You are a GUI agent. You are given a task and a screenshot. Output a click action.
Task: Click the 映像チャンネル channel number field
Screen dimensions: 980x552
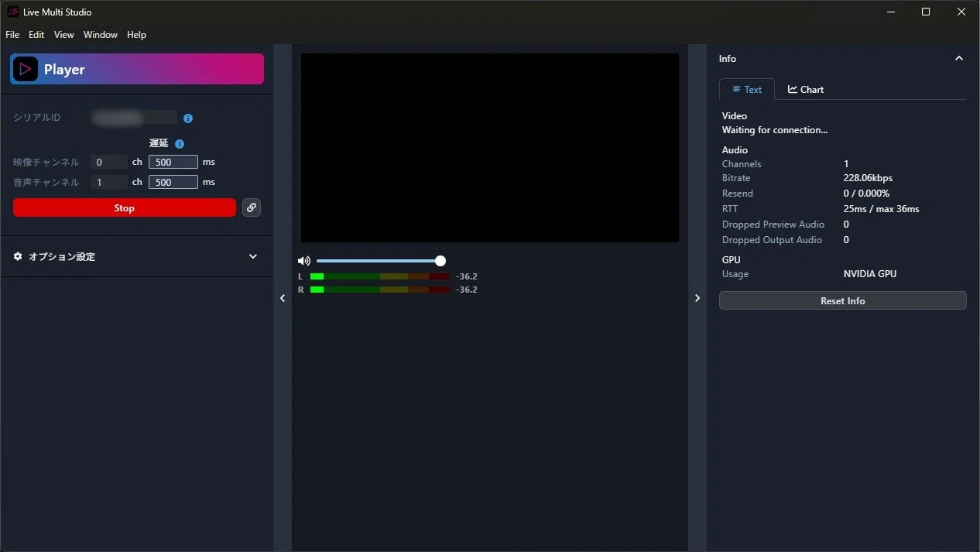108,162
